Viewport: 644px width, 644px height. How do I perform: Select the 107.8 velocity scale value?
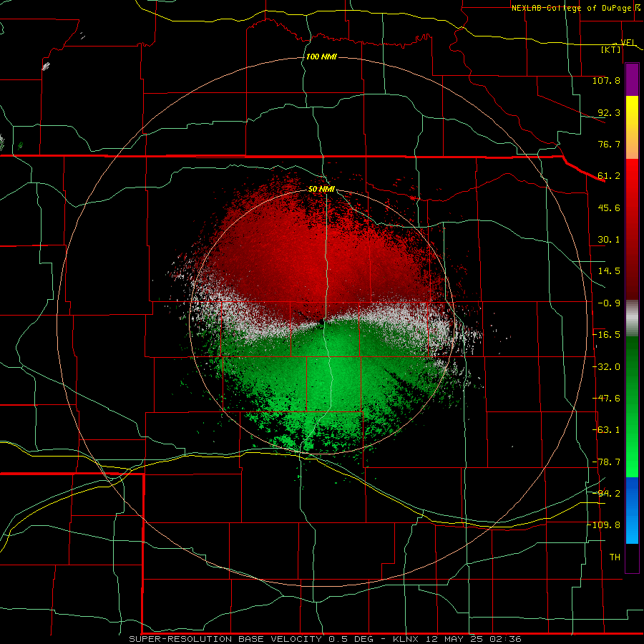pyautogui.click(x=606, y=80)
